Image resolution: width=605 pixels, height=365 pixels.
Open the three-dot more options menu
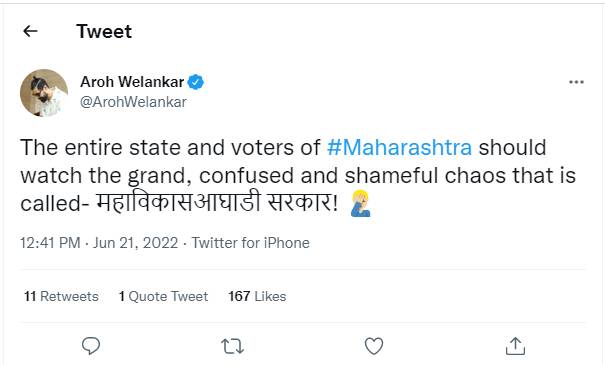point(576,82)
